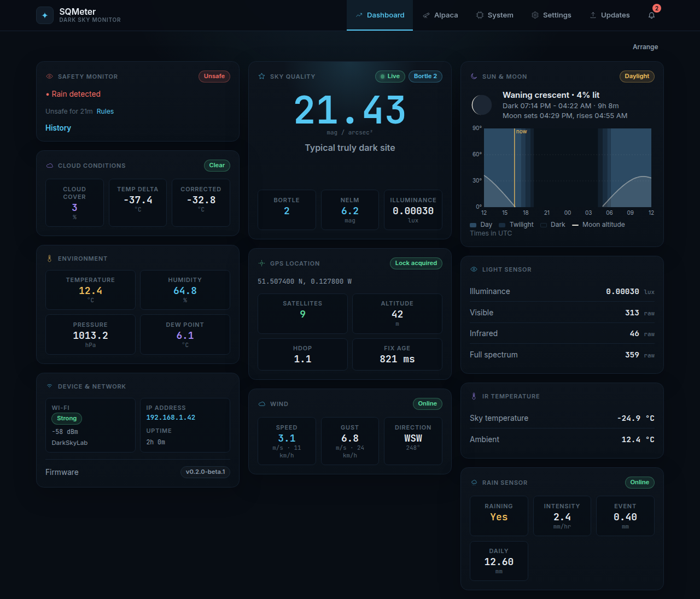Click the Twilight legend entry
This screenshot has height=599, width=700.
tap(516, 225)
